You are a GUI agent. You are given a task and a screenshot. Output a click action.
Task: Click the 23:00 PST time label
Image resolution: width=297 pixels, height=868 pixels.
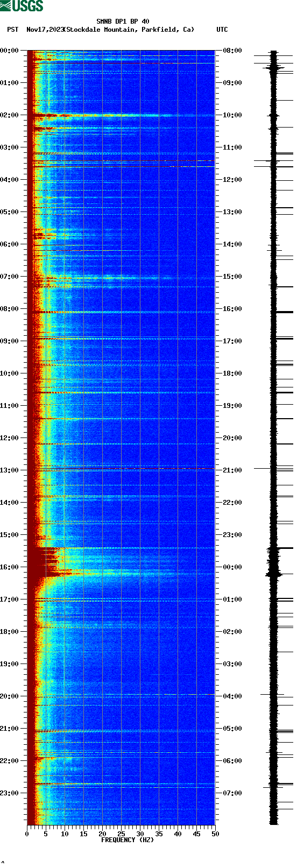tap(10, 793)
